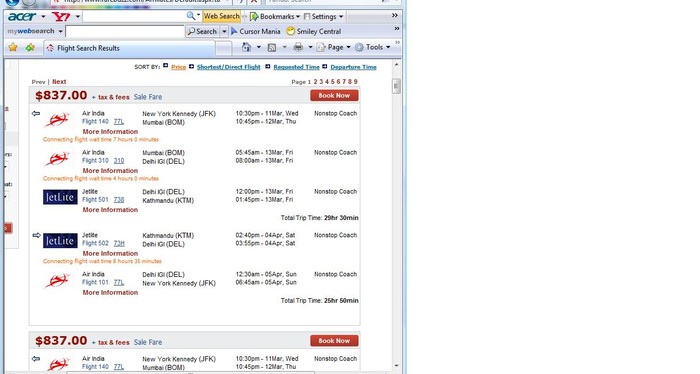Click the 310 aircraft link
The image size is (700, 374).
[119, 161]
